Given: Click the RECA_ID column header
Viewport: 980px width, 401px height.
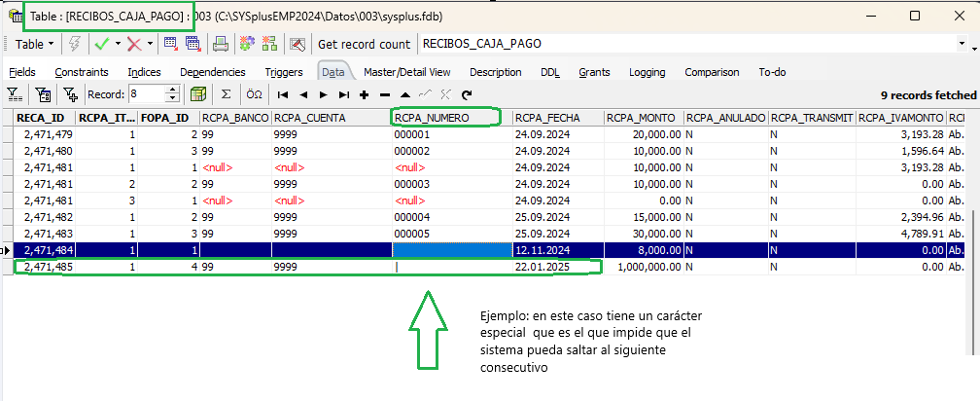Looking at the screenshot, I should point(45,118).
